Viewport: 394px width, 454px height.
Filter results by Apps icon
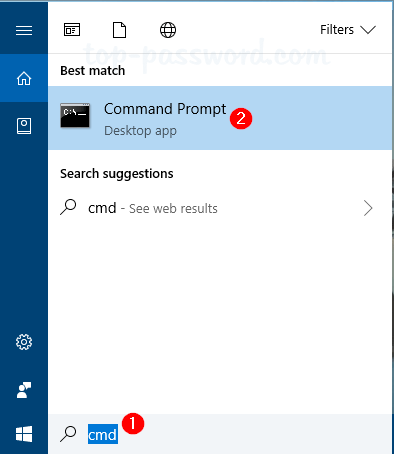72,30
